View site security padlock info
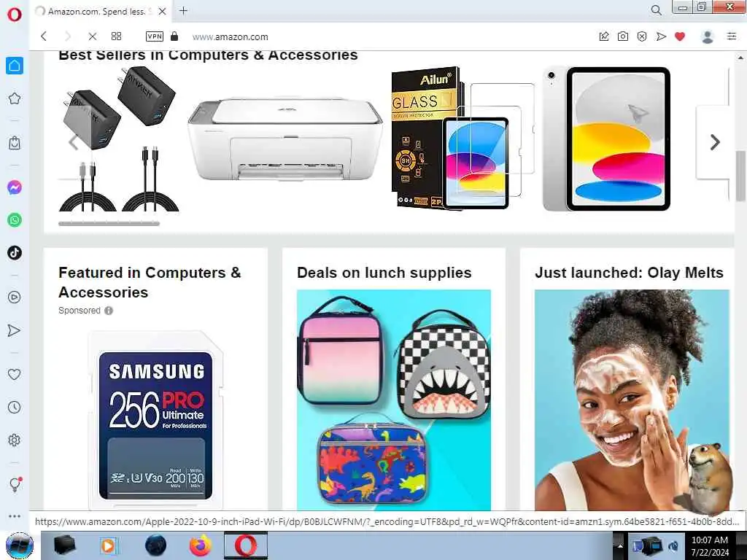The width and height of the screenshot is (747, 560). pos(174,36)
